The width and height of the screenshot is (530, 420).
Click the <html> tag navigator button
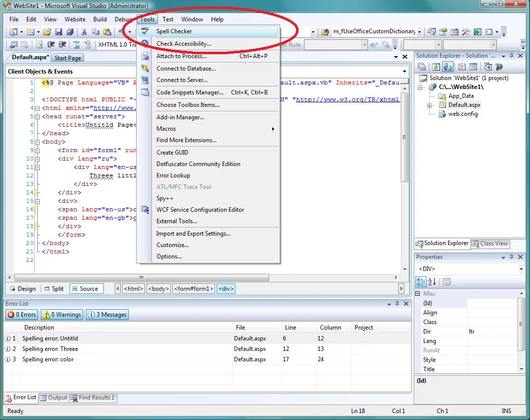(x=134, y=288)
